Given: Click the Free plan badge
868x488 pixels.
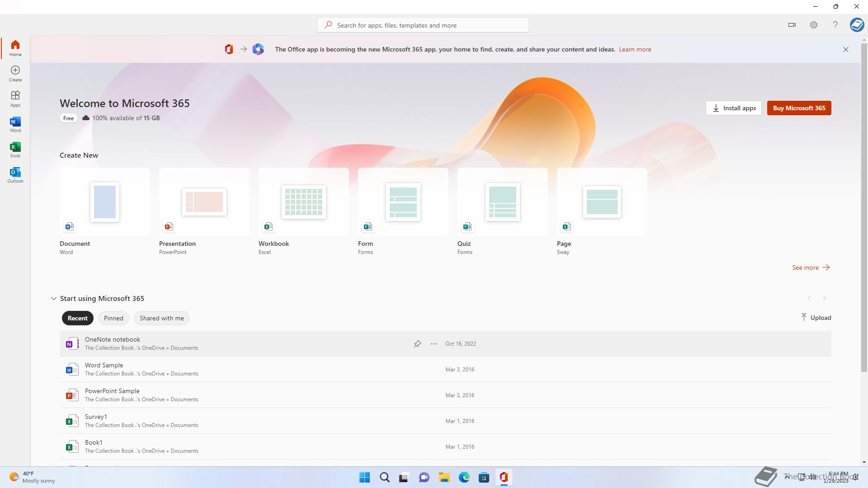Looking at the screenshot, I should tap(68, 118).
